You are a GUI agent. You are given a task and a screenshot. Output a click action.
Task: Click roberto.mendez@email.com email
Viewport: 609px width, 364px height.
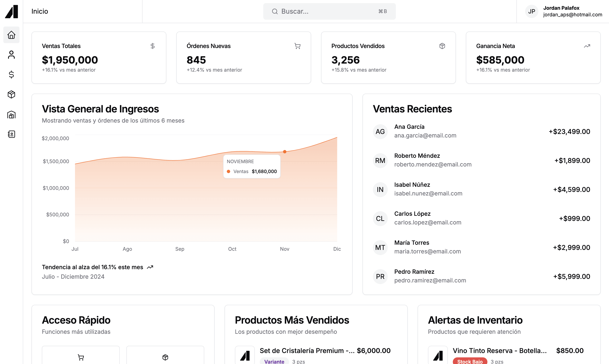(433, 165)
